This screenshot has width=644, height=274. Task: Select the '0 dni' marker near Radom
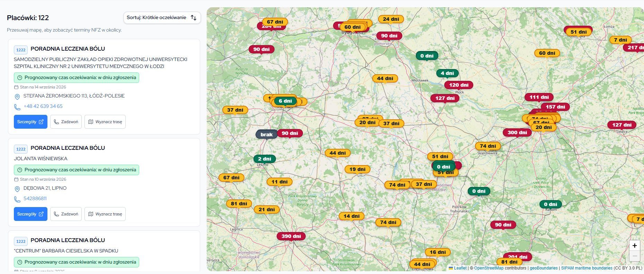click(x=551, y=204)
